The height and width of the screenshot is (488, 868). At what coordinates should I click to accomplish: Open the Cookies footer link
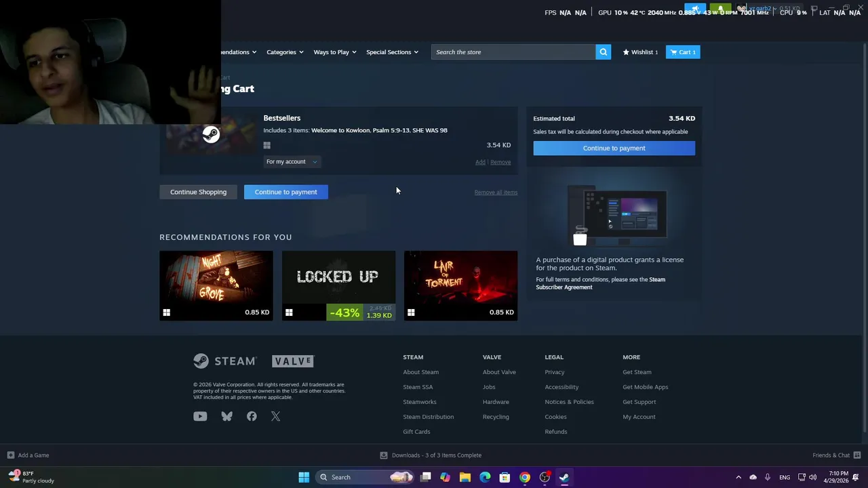[555, 417]
